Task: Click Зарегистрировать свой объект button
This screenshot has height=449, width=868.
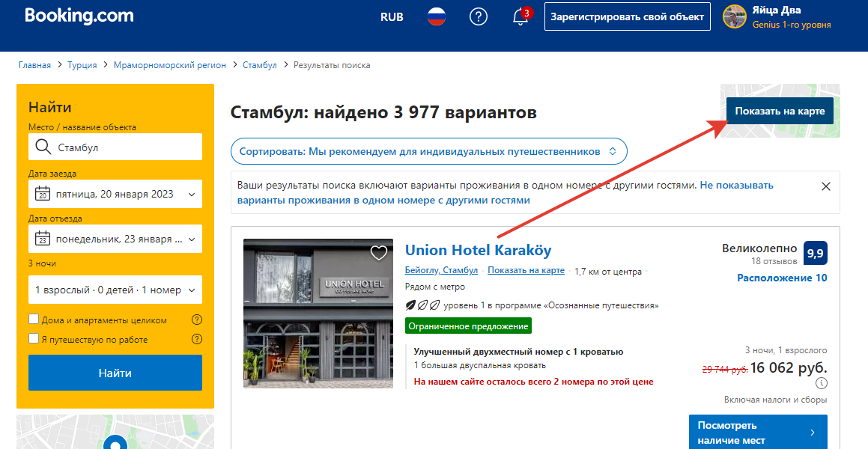Action: 627,16
